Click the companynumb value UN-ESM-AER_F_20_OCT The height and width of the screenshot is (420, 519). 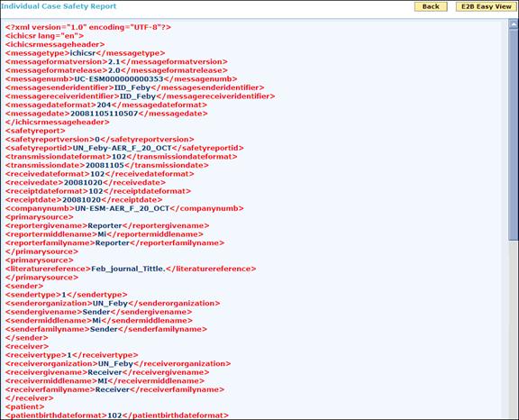pyautogui.click(x=123, y=208)
